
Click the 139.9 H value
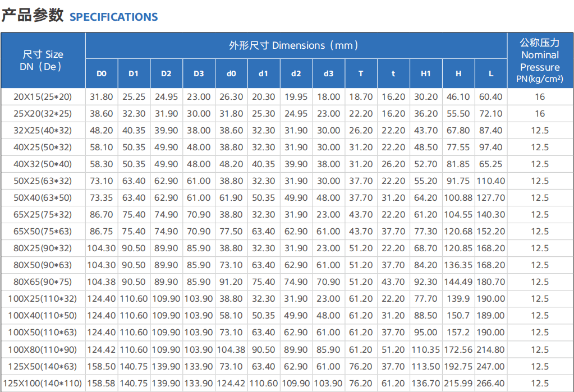tap(458, 299)
